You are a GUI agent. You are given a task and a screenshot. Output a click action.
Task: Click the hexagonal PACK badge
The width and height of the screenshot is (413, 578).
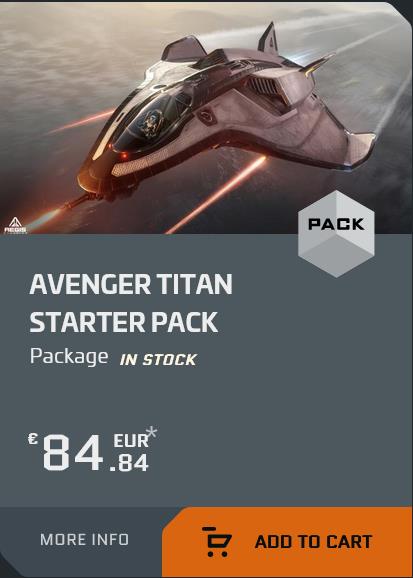tap(336, 234)
